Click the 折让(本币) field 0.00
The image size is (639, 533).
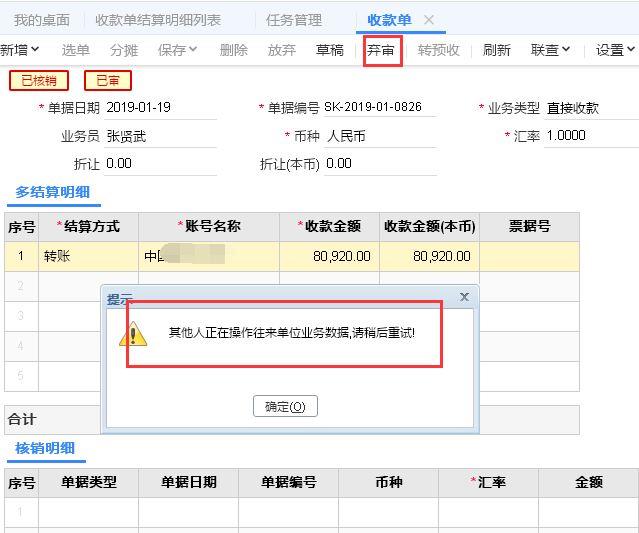[x=380, y=164]
